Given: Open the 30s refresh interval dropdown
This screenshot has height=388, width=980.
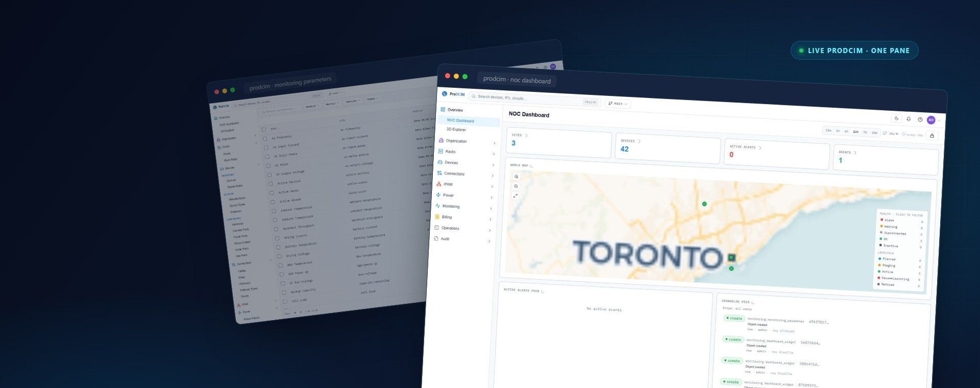Looking at the screenshot, I should [894, 134].
